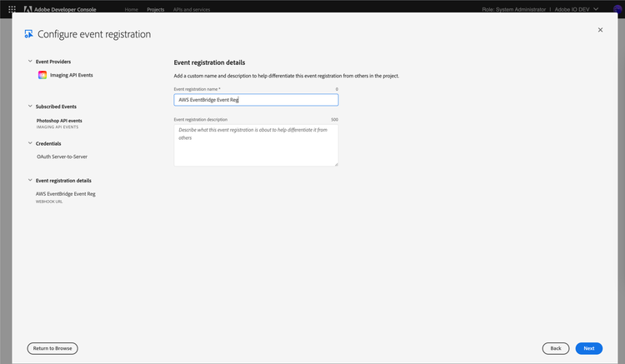Focus the Event registration name field
This screenshot has height=364, width=625.
point(256,100)
